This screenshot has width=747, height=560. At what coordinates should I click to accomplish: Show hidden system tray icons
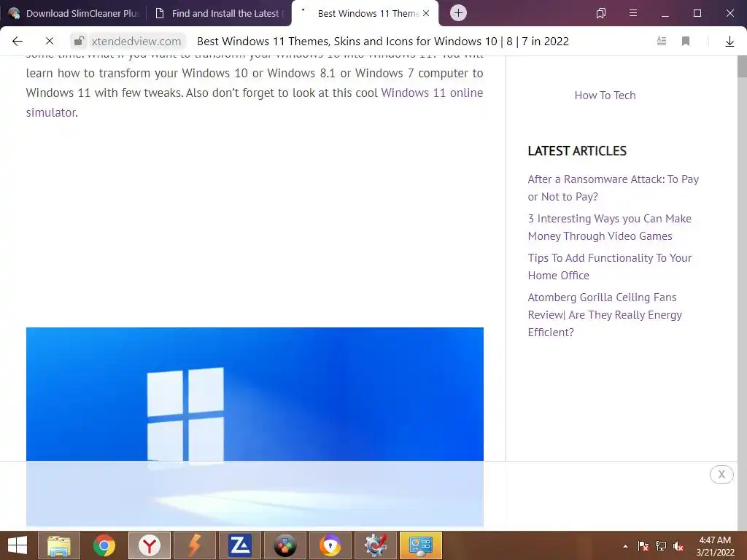pyautogui.click(x=625, y=546)
